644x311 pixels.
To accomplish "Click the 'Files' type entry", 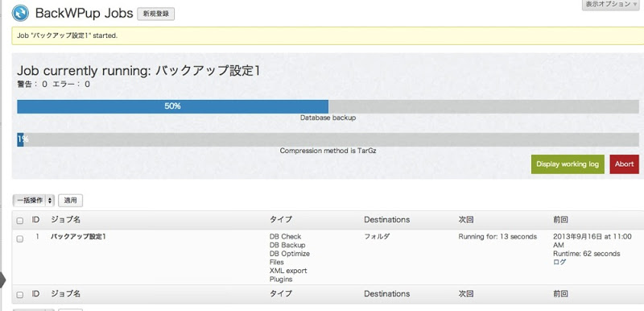I will (276, 262).
